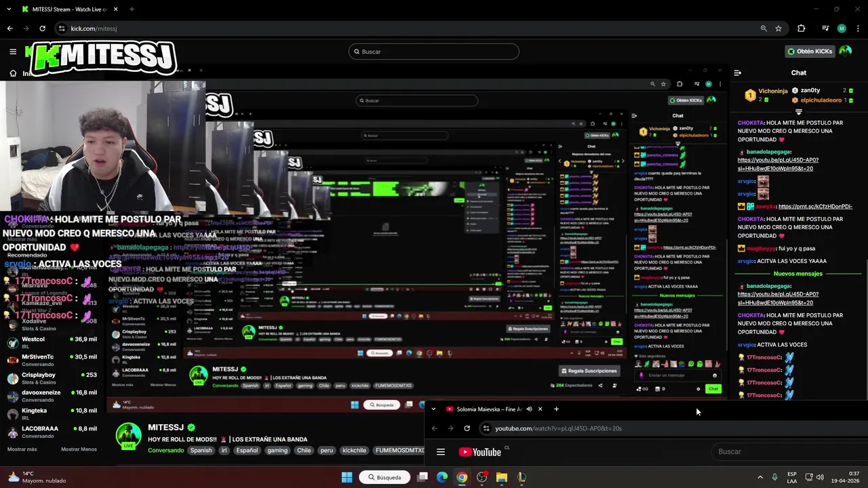Screen dimensions: 868x488
Task: Open Chrome's three-dot menu
Action: point(857,28)
